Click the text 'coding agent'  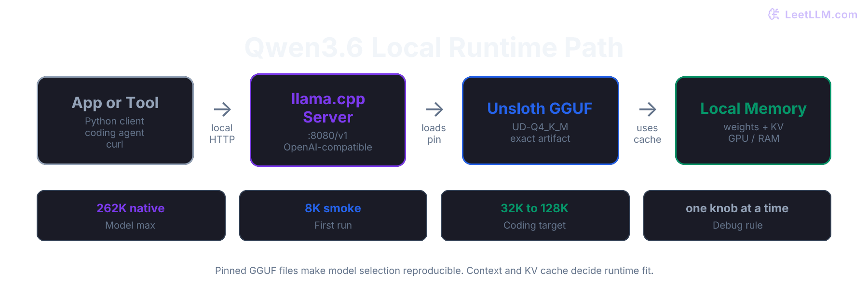click(x=115, y=133)
